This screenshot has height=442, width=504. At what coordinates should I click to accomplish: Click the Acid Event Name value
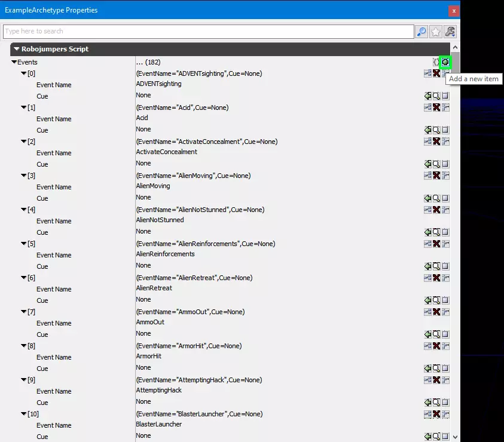click(x=142, y=118)
